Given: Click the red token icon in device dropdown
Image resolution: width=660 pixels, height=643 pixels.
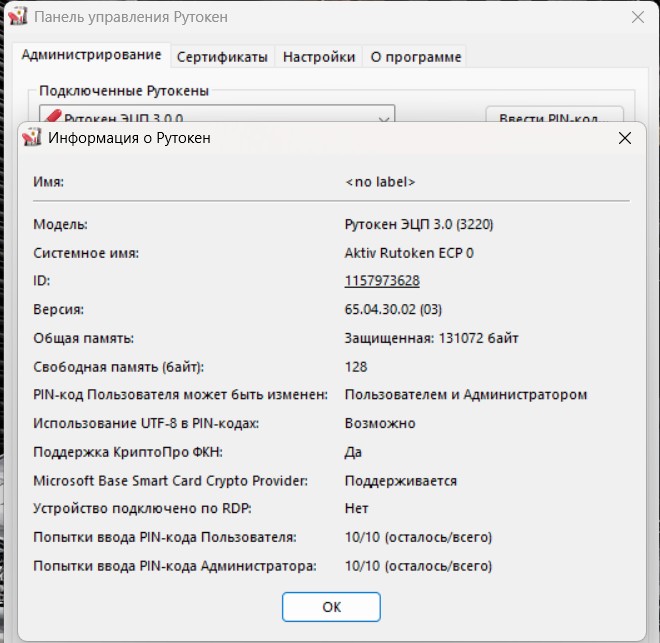Looking at the screenshot, I should 53,116.
